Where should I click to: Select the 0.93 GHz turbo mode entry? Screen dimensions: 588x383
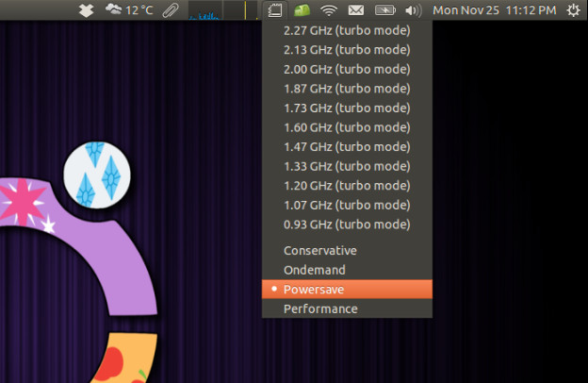[346, 225]
